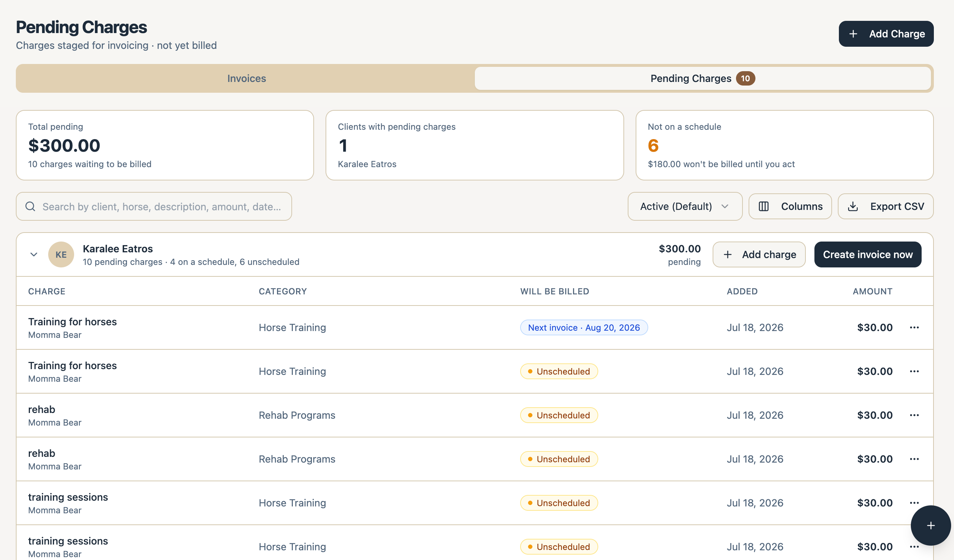The image size is (954, 560).
Task: Click the Total pending $300.00 card
Action: click(x=165, y=145)
